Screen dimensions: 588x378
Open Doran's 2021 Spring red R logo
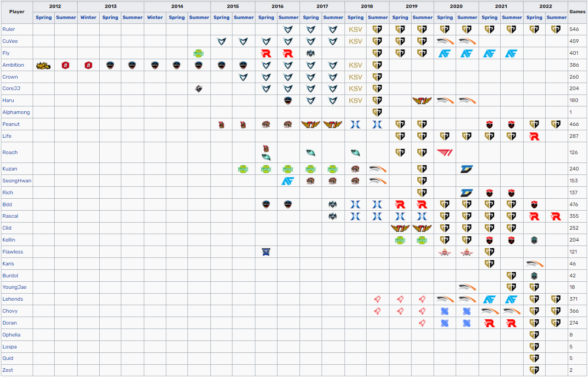(490, 323)
